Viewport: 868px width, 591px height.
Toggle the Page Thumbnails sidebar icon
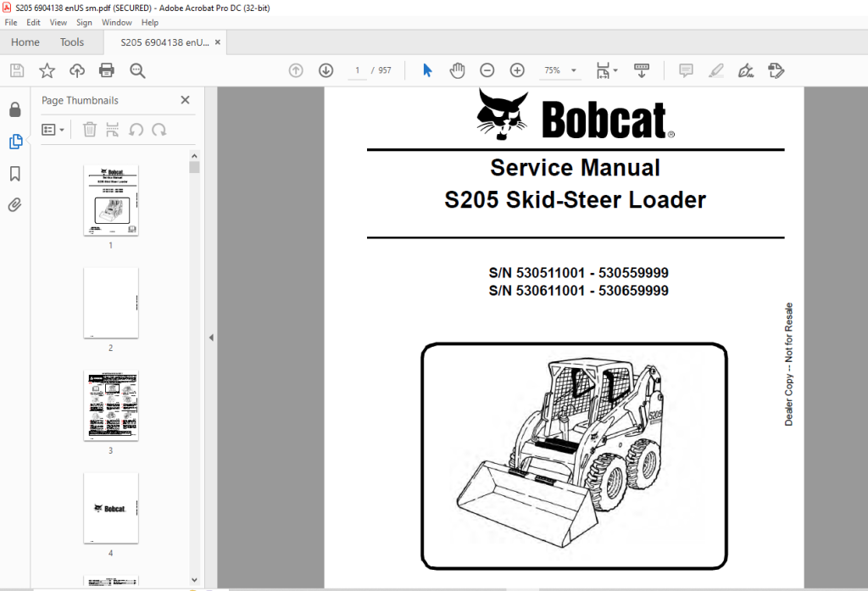pos(15,142)
